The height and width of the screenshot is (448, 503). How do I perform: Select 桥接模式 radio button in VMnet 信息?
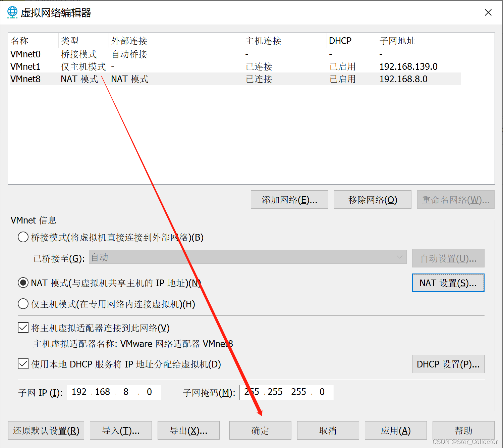coord(23,237)
